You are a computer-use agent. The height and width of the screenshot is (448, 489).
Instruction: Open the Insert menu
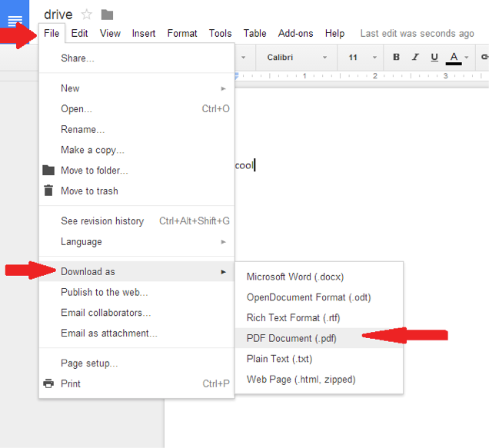144,33
